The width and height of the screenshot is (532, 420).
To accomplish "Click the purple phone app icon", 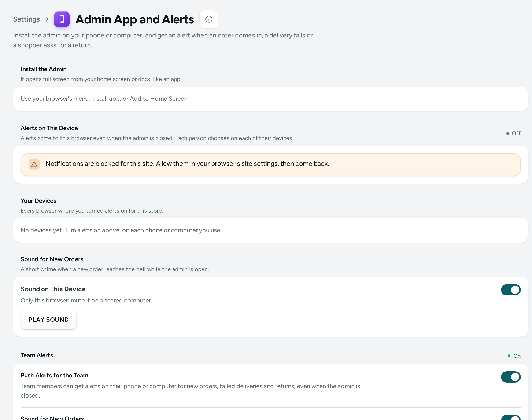I will pos(62,19).
